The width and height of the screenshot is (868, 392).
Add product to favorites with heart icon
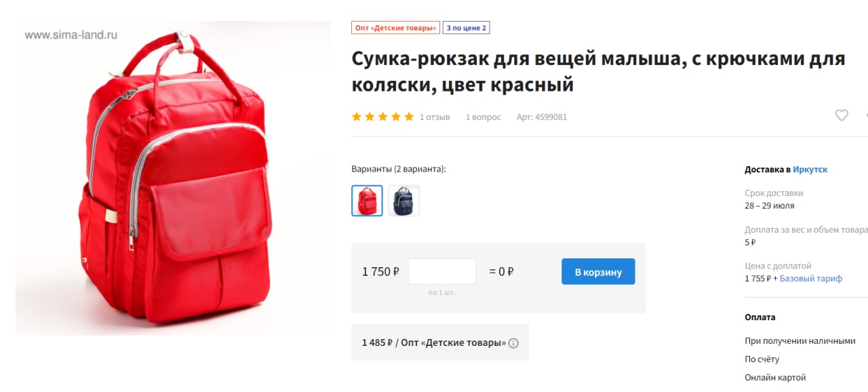[842, 115]
